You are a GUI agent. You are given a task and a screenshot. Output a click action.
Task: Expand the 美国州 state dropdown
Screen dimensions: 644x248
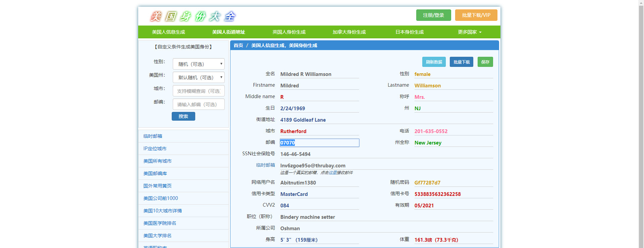[199, 77]
